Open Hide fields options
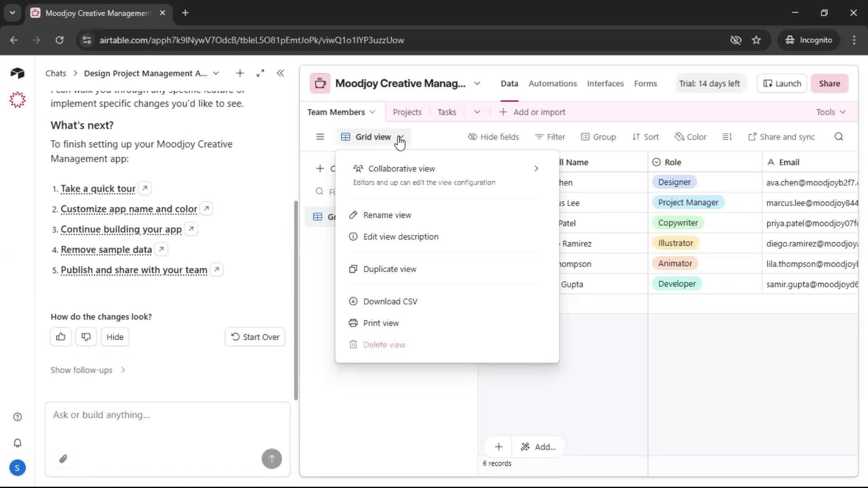This screenshot has width=868, height=488. click(493, 137)
